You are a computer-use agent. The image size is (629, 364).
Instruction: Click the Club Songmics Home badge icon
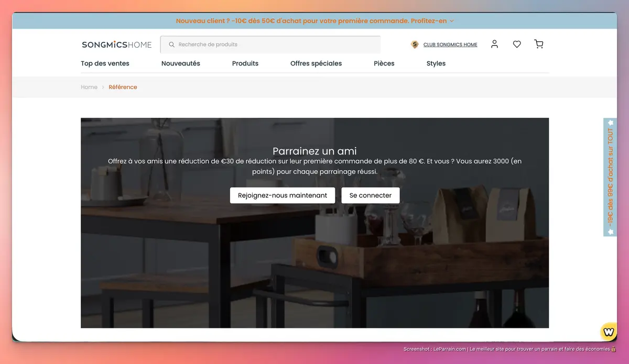pyautogui.click(x=415, y=45)
